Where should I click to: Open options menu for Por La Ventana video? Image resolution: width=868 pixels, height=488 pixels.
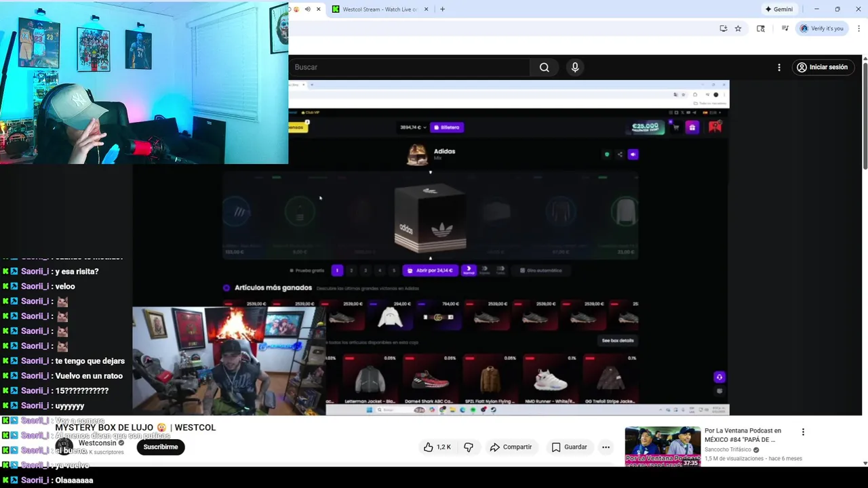coord(803,432)
